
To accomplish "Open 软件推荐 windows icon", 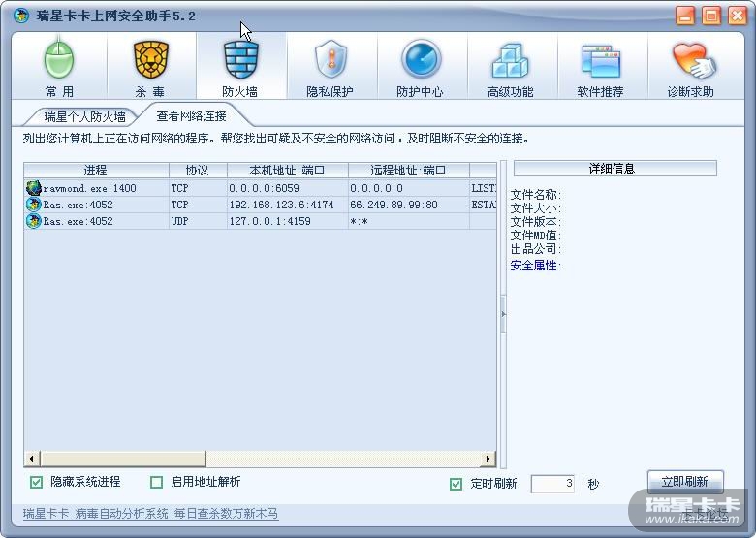I will [x=601, y=61].
